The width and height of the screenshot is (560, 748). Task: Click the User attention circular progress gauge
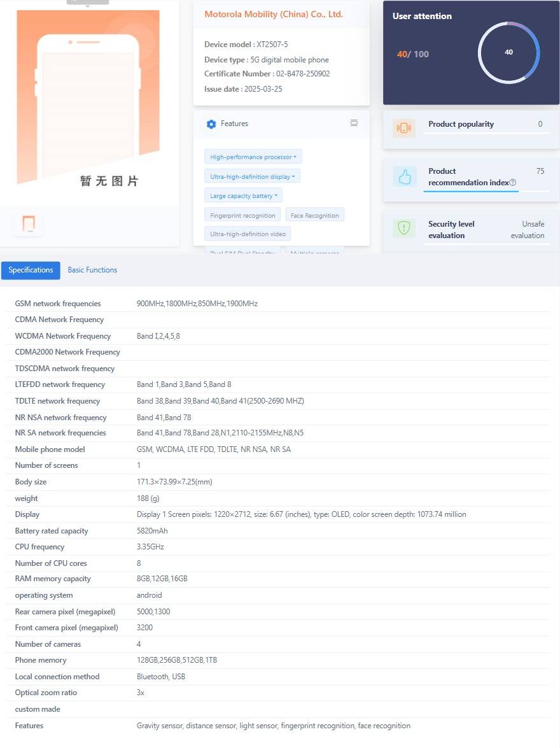[x=508, y=52]
